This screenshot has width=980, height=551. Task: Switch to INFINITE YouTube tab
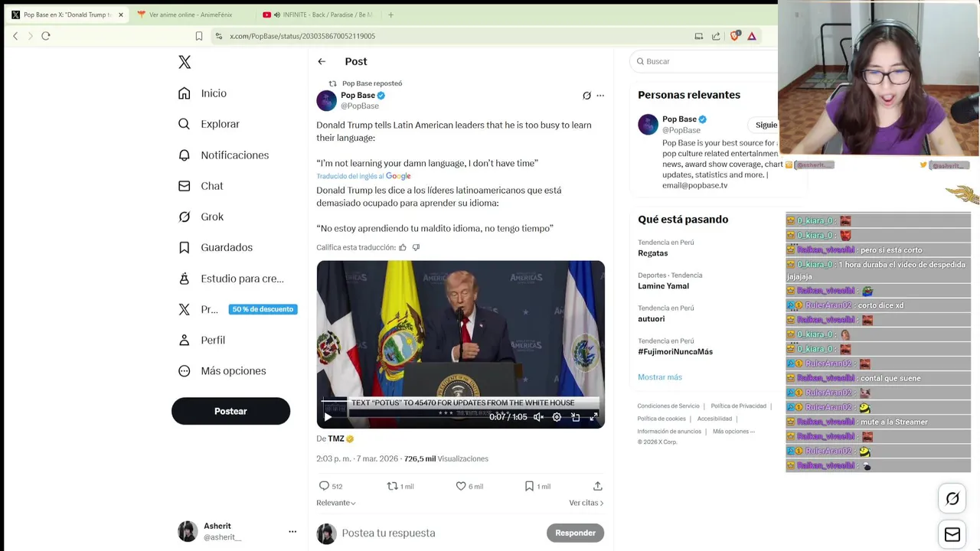tap(318, 15)
